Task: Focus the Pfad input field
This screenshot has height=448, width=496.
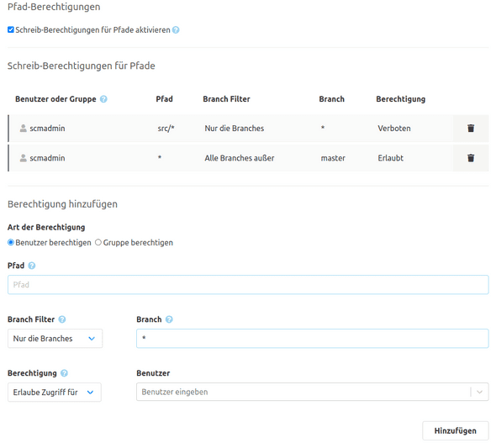Action: coord(248,285)
